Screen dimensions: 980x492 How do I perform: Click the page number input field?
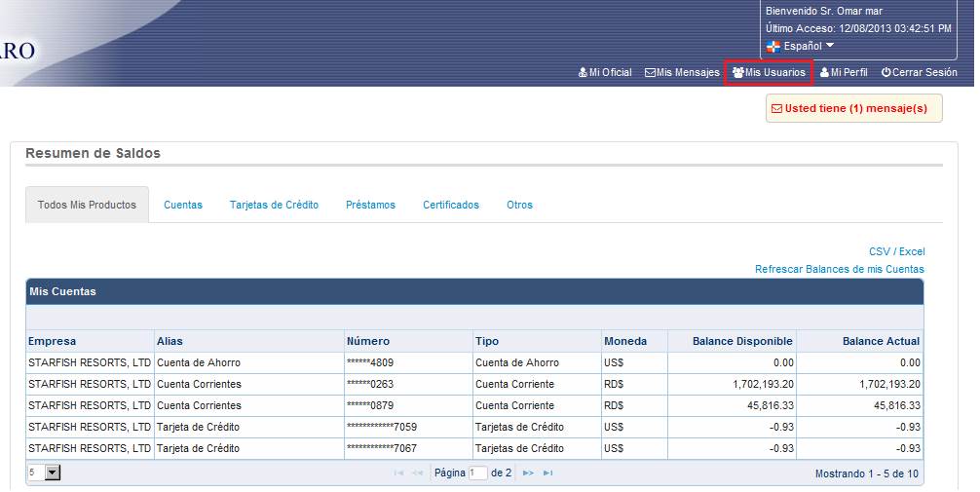click(x=477, y=473)
